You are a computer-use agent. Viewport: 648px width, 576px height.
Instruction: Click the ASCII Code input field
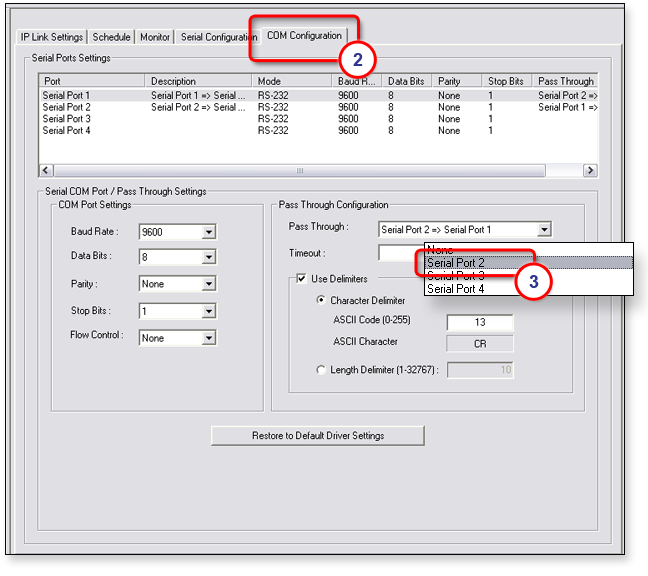tap(479, 323)
